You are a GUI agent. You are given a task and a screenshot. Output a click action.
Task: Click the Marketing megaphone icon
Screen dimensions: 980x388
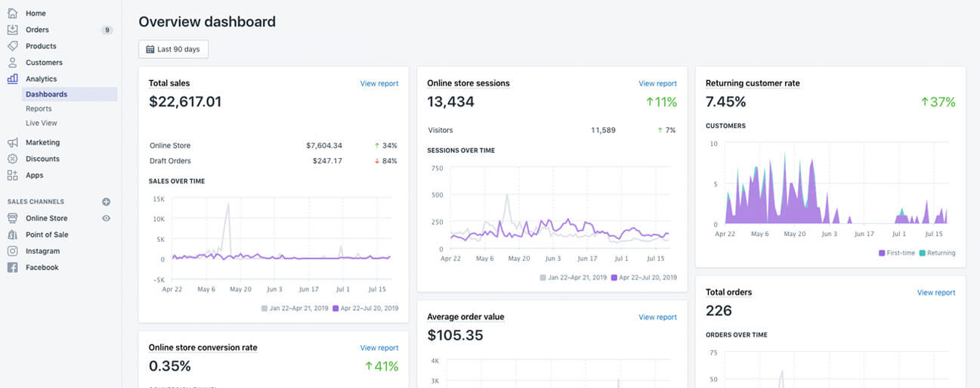click(x=12, y=142)
